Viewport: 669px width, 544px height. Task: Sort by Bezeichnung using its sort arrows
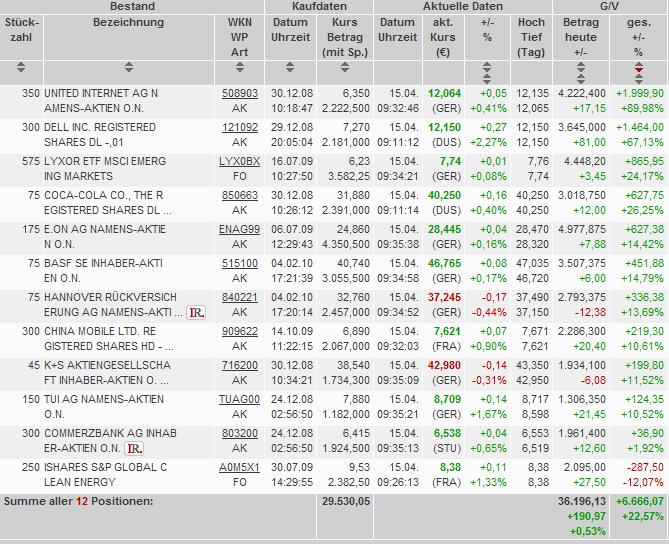pyautogui.click(x=128, y=67)
